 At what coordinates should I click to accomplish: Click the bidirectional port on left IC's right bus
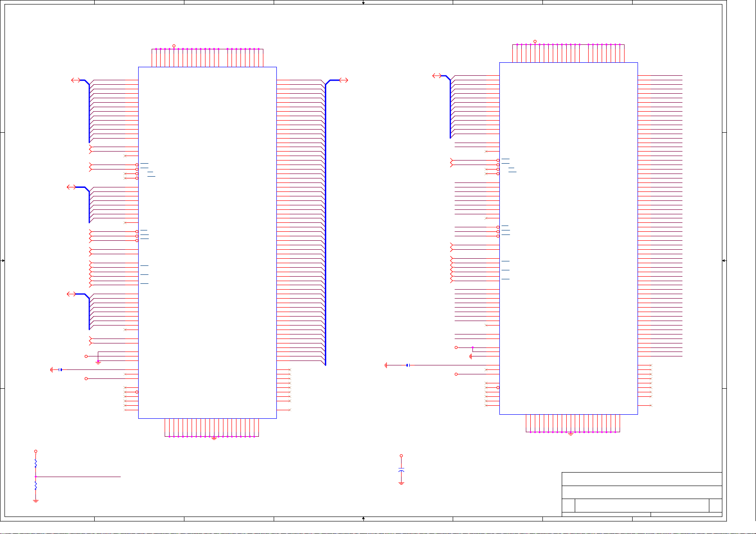point(344,80)
